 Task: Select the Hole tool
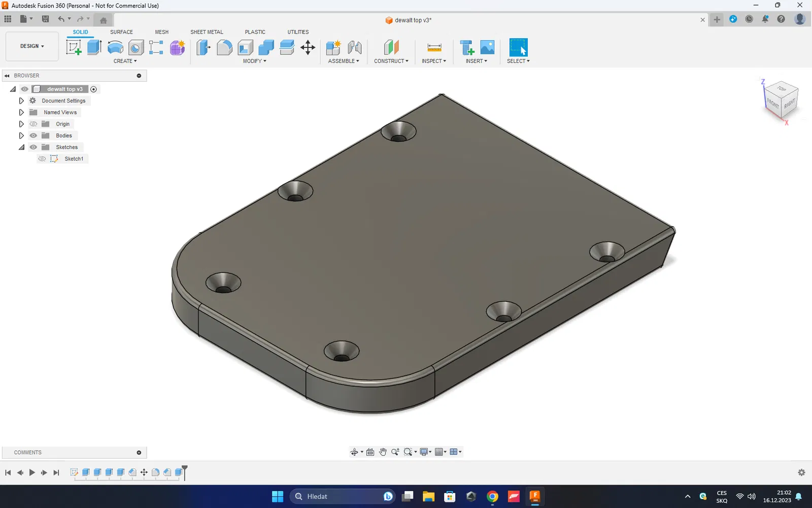click(x=136, y=48)
